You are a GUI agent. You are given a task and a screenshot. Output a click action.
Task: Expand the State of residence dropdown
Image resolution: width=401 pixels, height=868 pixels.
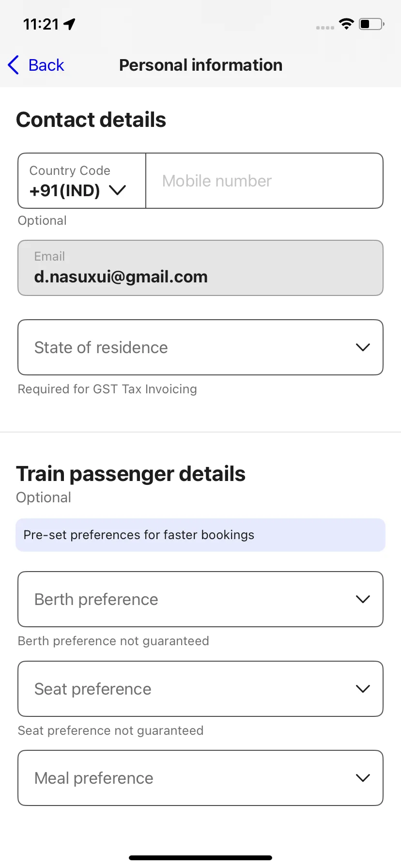[x=200, y=347]
